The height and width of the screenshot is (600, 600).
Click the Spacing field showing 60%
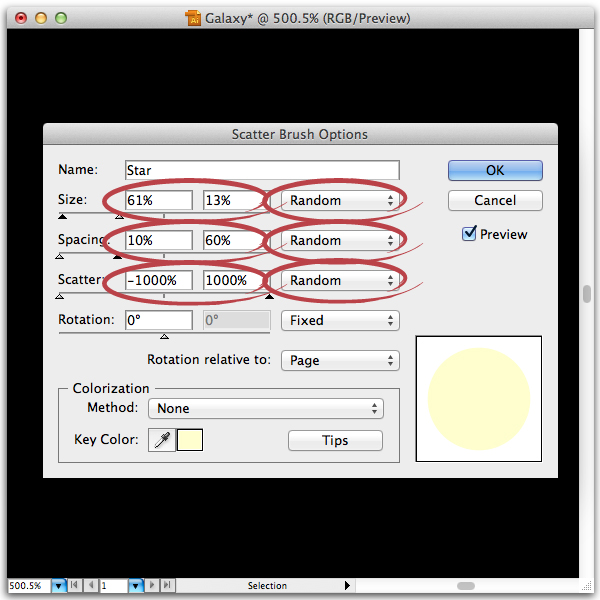(x=236, y=240)
